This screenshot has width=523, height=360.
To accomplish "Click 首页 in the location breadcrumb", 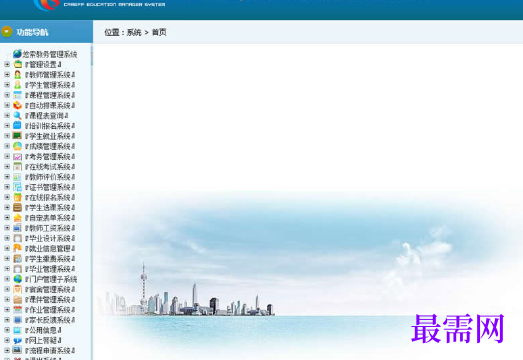I will [159, 32].
